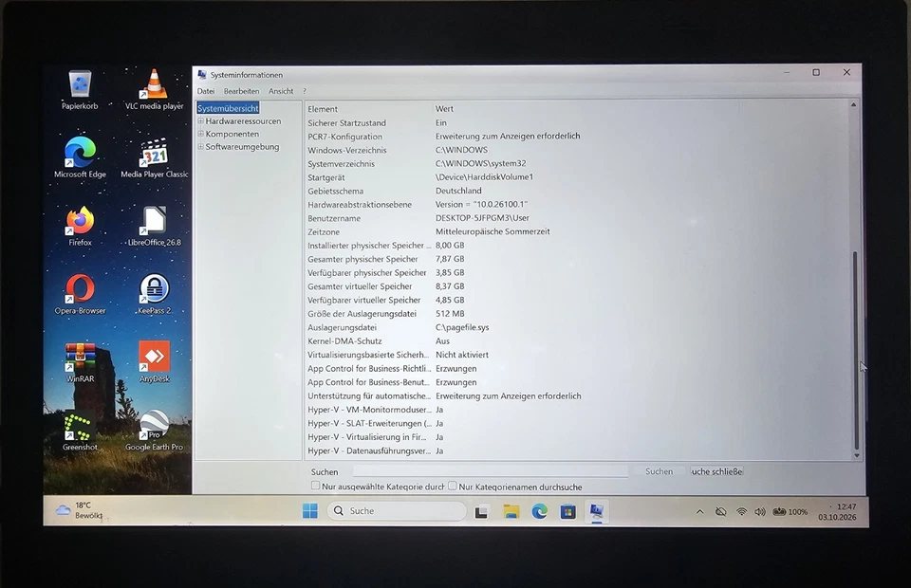
Task: Select the Startgerät row
Action: click(576, 177)
